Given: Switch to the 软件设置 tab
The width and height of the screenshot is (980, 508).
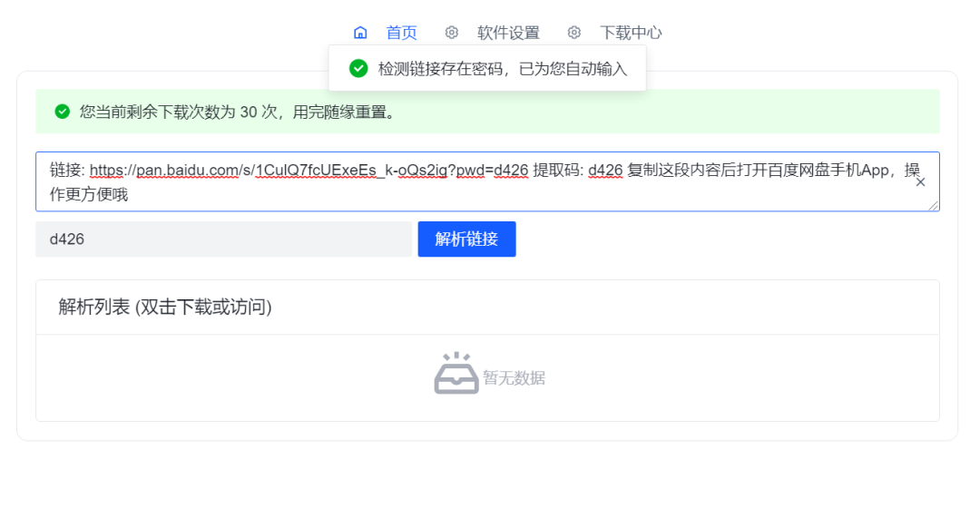Looking at the screenshot, I should (508, 33).
